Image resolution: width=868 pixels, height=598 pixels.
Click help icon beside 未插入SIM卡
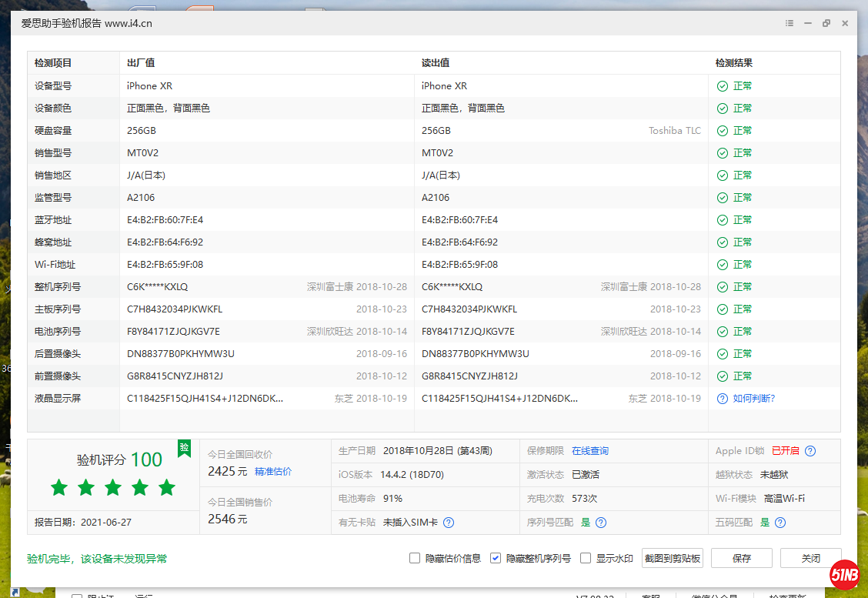[449, 523]
